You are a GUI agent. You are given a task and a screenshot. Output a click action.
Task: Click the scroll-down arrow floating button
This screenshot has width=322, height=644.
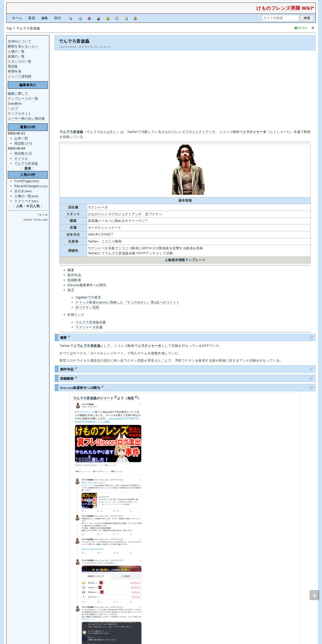314,595
